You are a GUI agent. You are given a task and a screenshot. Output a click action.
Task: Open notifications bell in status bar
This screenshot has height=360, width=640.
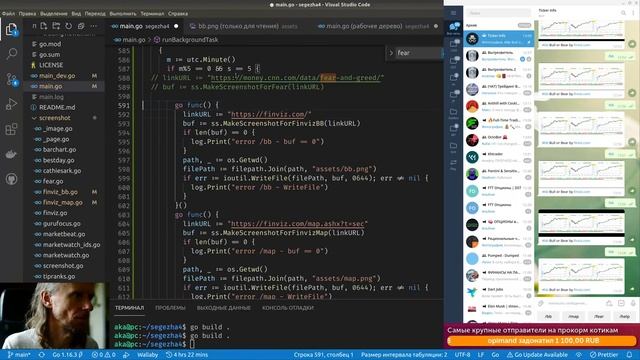630,355
